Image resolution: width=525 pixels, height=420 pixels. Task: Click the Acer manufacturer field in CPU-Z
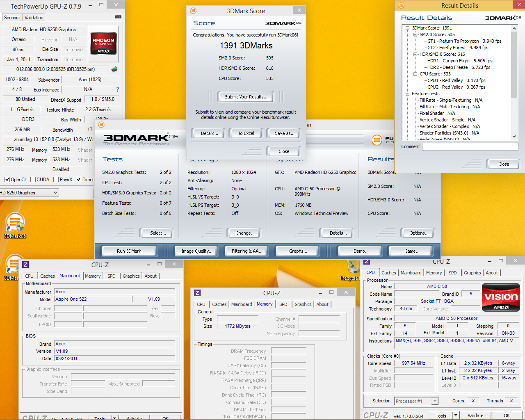pos(115,292)
